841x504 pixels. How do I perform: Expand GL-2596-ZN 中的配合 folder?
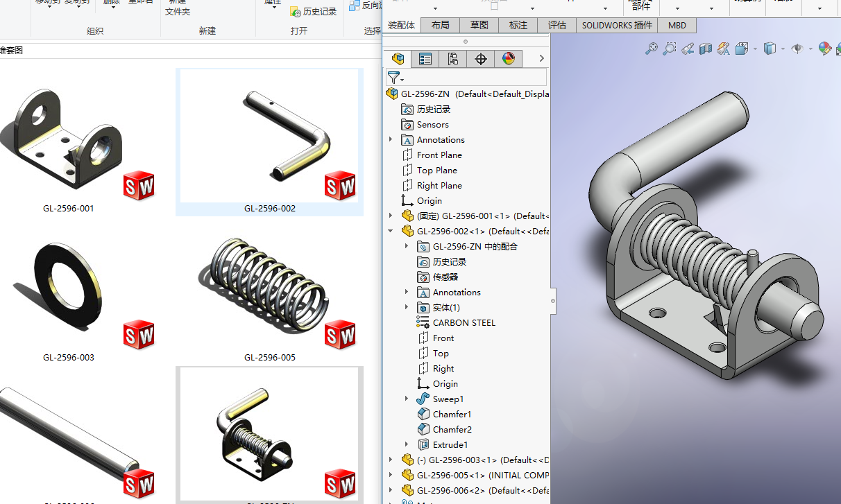(407, 246)
